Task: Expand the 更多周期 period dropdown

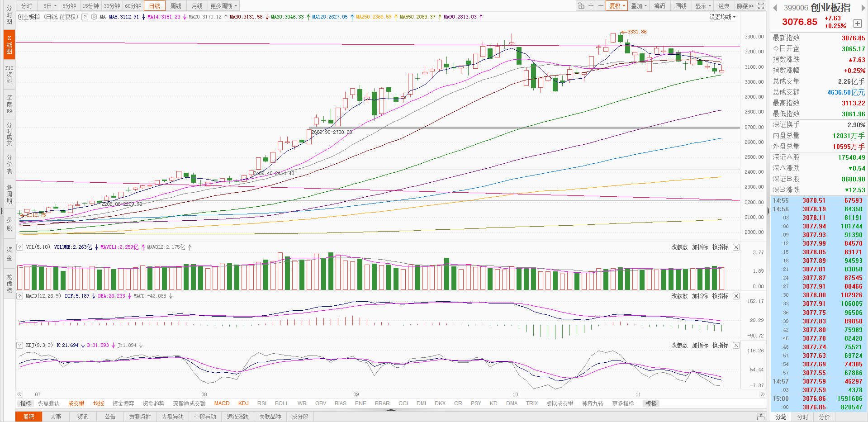Action: pyautogui.click(x=223, y=6)
